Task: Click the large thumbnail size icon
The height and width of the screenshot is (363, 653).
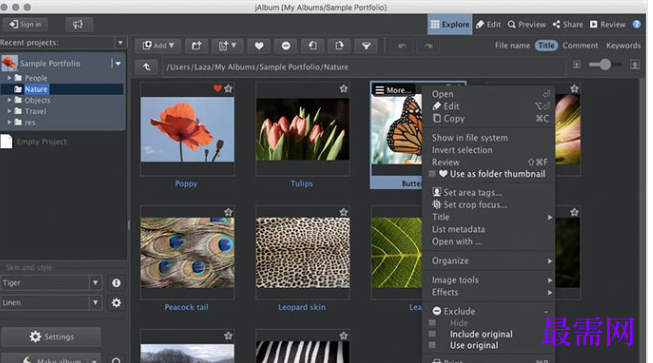Action: 635,65
